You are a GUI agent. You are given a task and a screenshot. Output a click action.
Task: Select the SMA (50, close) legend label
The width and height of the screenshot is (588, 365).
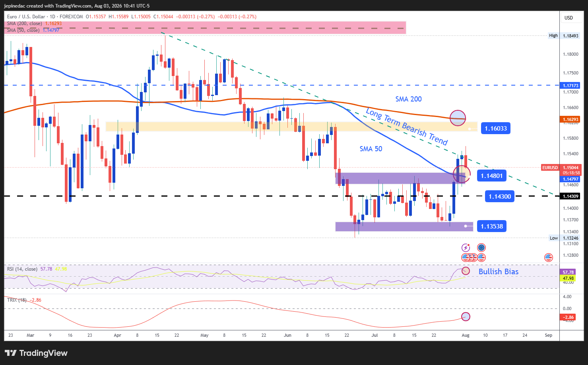[x=23, y=30]
